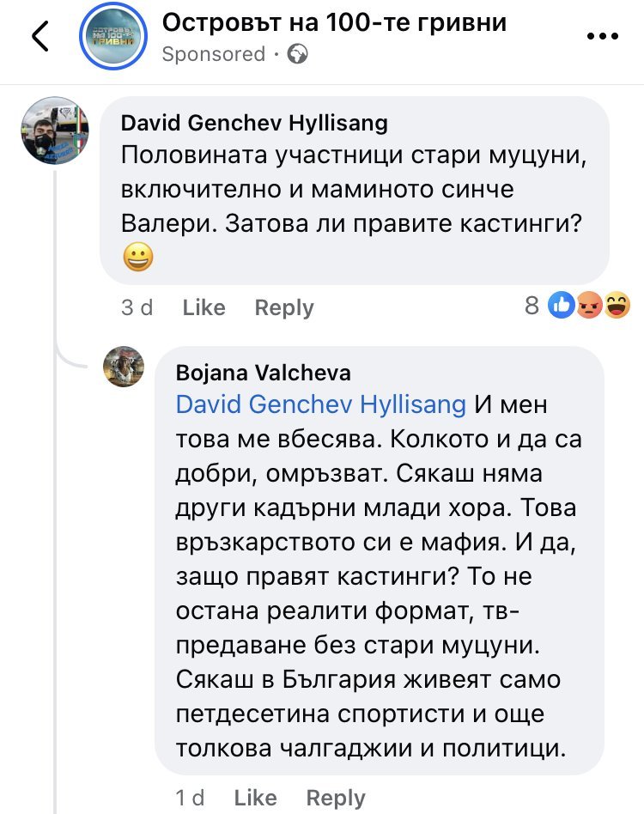
Task: Open the three-dots more options menu
Action: coord(602,37)
